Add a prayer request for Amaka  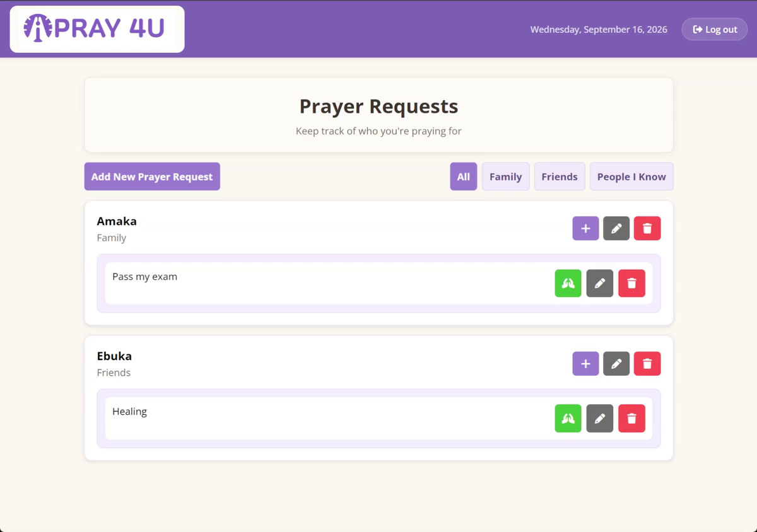click(585, 228)
